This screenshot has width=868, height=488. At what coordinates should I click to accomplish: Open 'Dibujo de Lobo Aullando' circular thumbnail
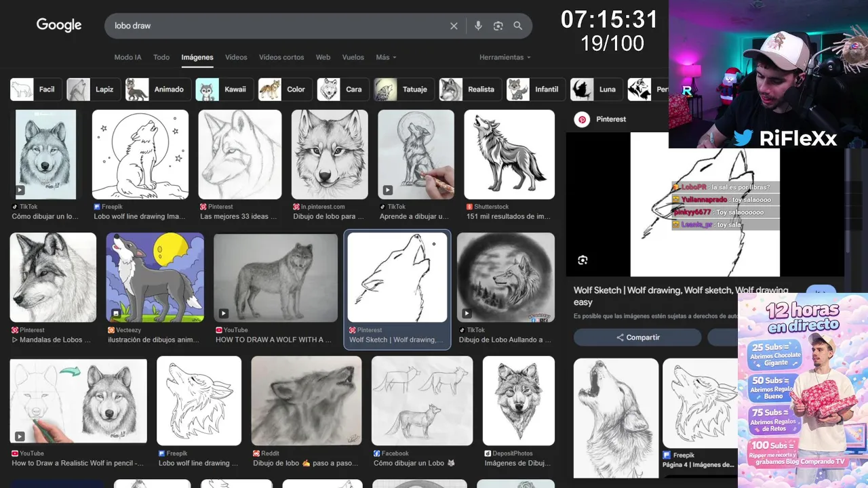coord(506,277)
